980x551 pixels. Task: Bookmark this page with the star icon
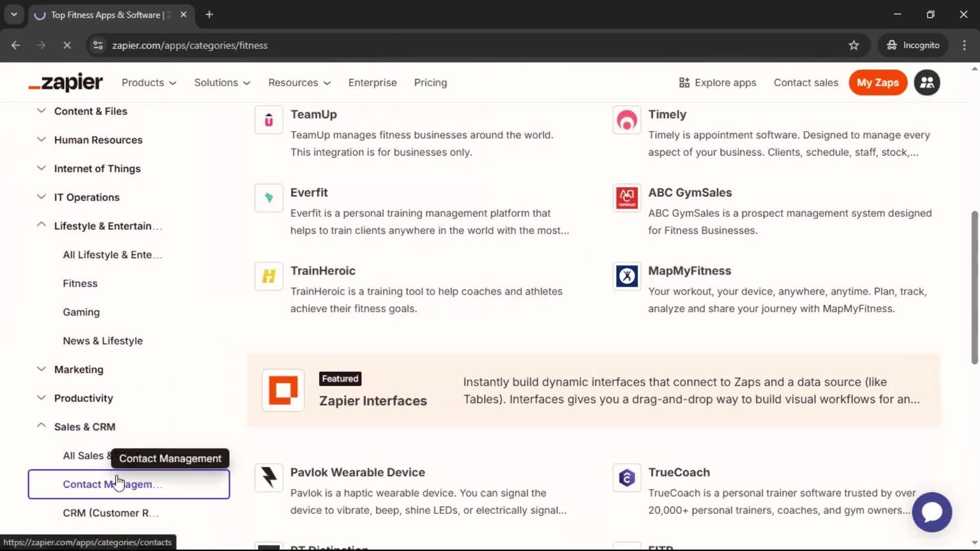point(853,45)
